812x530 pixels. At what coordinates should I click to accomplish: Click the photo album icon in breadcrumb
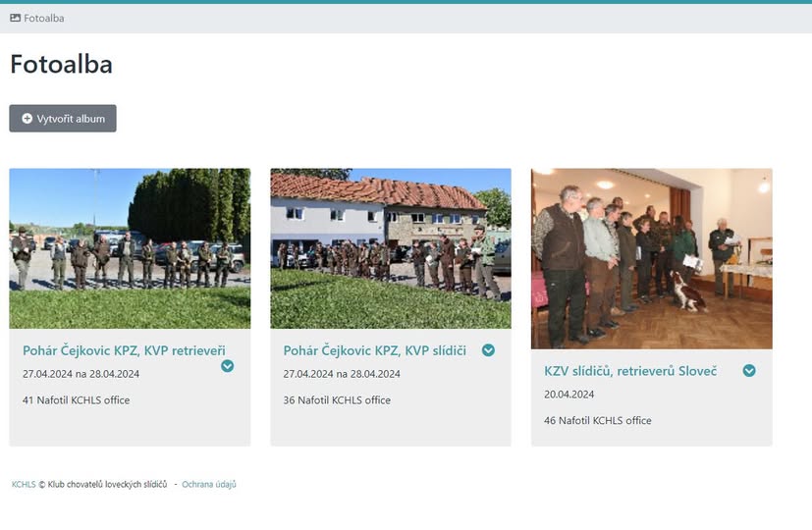tap(15, 18)
